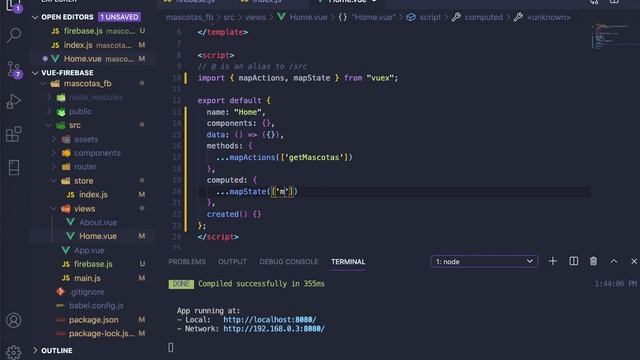Screen dimensions: 640x360
Task: Open terminal selector '1: node' dropdown
Action: coord(484,261)
